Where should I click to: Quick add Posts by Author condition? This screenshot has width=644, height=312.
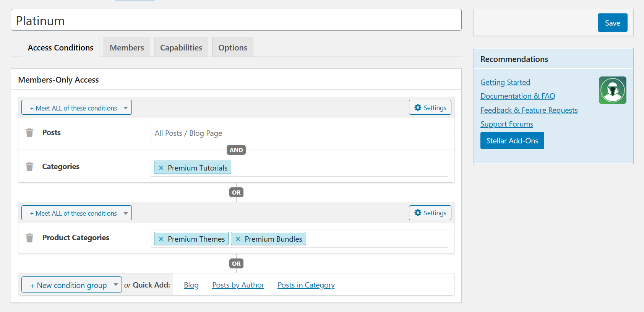coord(238,285)
